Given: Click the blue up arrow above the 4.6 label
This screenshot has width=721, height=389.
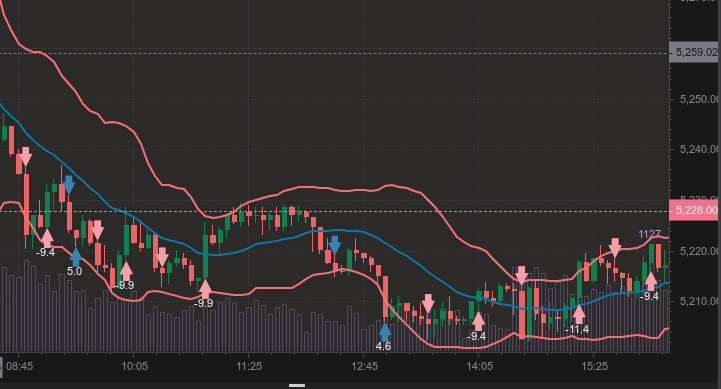Looking at the screenshot, I should 385,332.
